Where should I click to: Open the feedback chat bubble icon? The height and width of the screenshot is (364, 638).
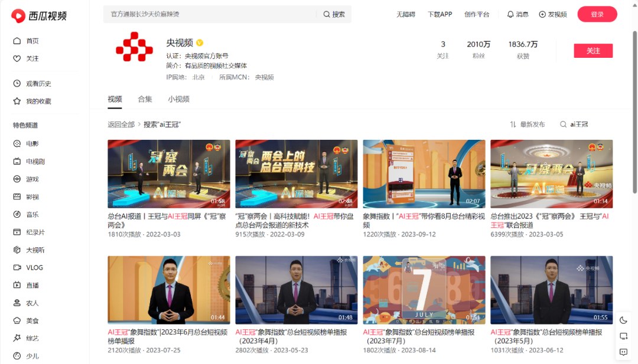click(x=623, y=352)
